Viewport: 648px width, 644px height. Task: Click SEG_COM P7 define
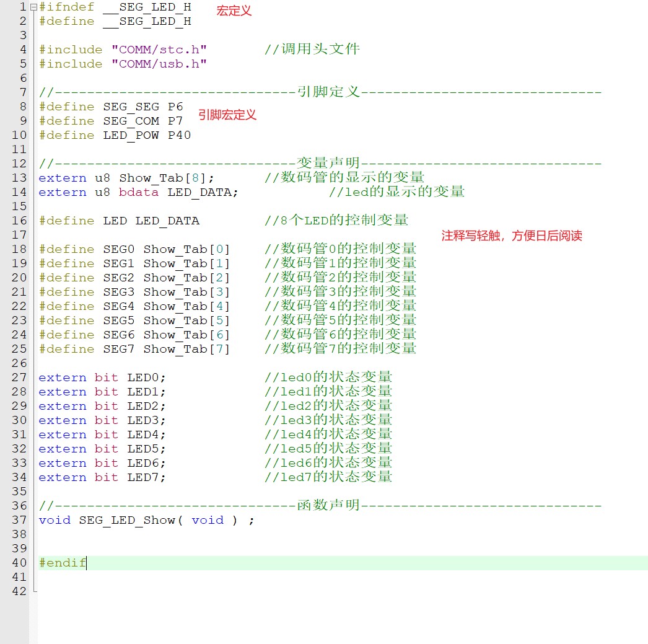tap(143, 121)
